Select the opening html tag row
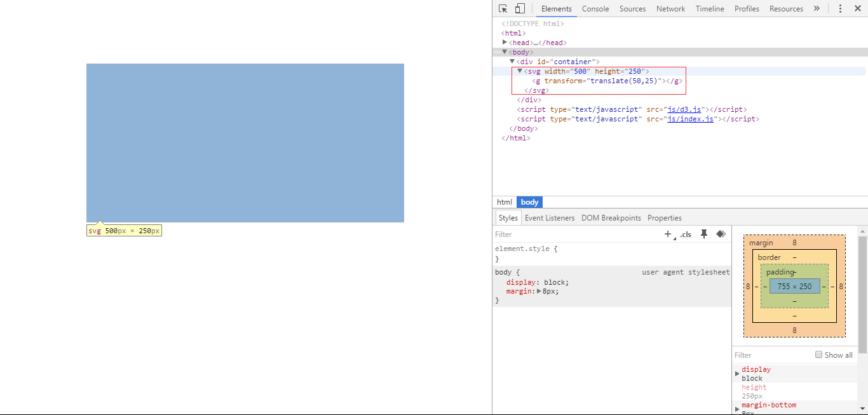 [513, 33]
